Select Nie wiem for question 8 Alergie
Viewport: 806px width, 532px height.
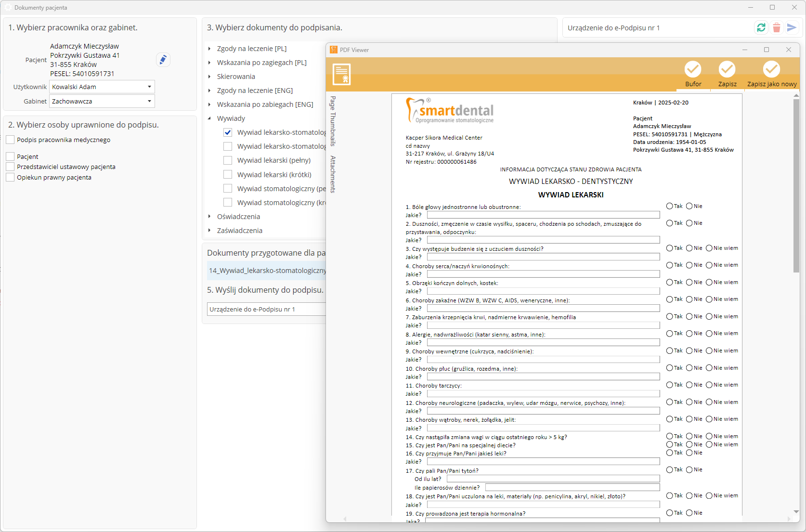tap(709, 334)
